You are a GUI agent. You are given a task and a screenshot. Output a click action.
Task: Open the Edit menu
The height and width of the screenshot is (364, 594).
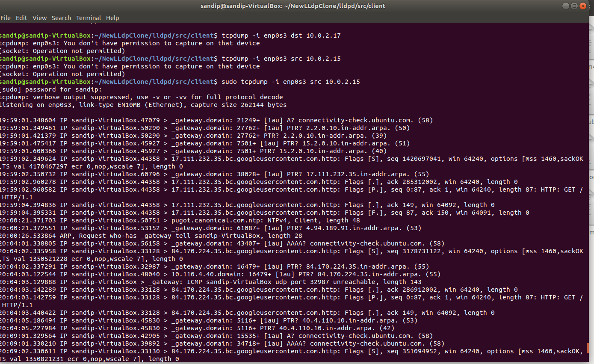(x=21, y=18)
